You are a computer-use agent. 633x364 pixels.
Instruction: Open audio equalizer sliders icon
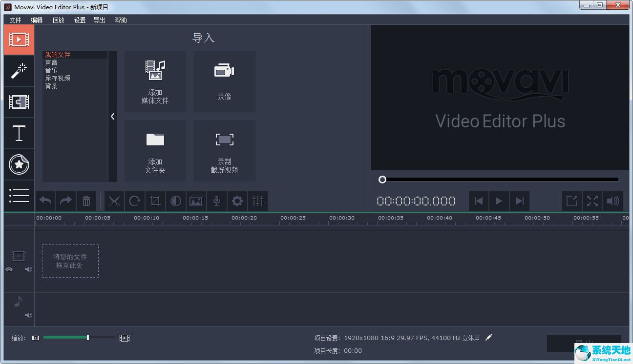click(x=258, y=201)
